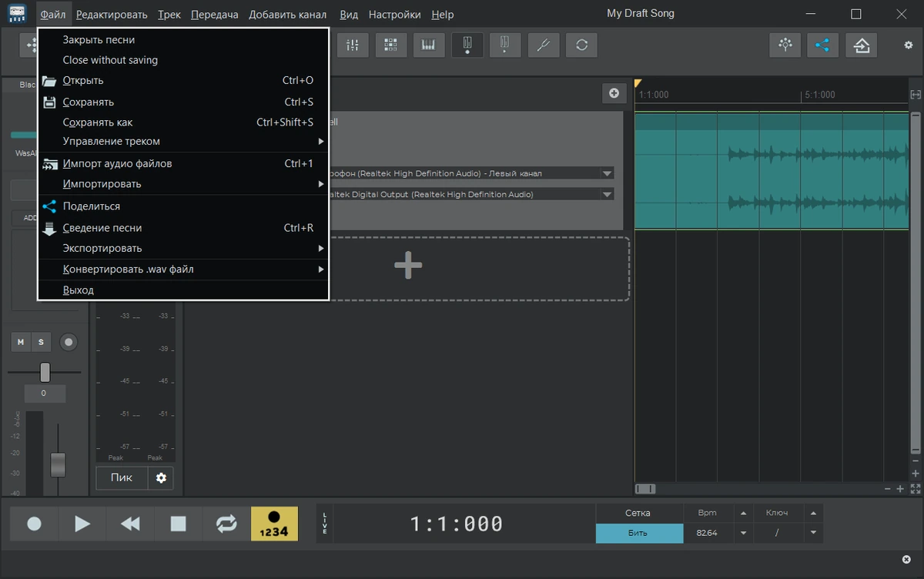924x579 pixels.
Task: Show the piano keyboard icon
Action: (x=429, y=45)
